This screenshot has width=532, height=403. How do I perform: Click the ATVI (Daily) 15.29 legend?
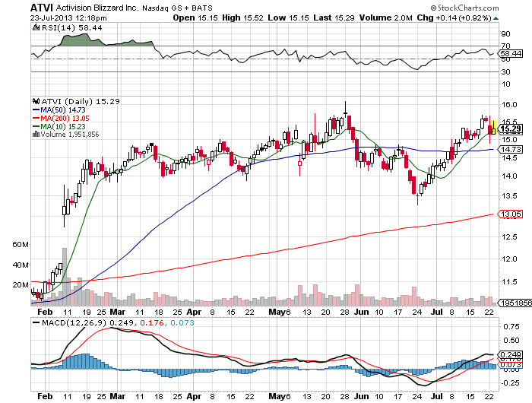(81, 101)
